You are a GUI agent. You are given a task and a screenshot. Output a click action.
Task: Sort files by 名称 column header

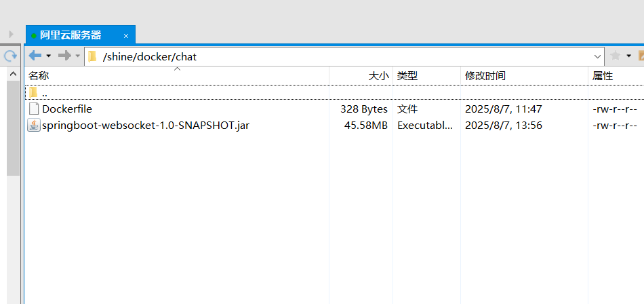tap(39, 76)
